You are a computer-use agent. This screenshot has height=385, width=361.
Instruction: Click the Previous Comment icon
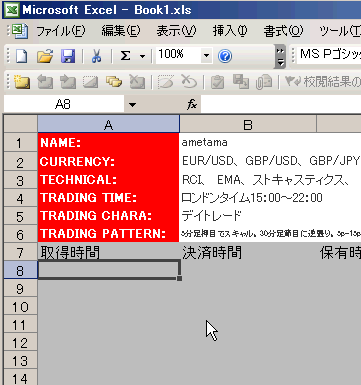45,82
